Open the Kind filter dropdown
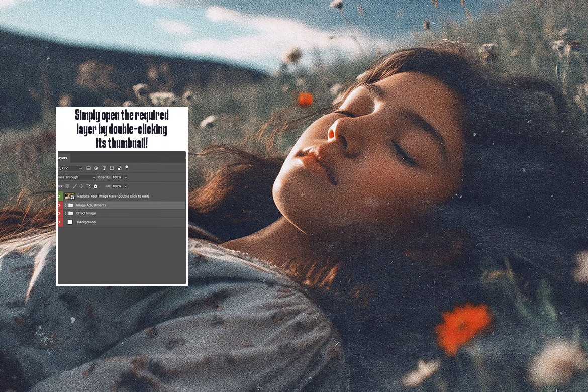This screenshot has width=588, height=392. [x=69, y=168]
